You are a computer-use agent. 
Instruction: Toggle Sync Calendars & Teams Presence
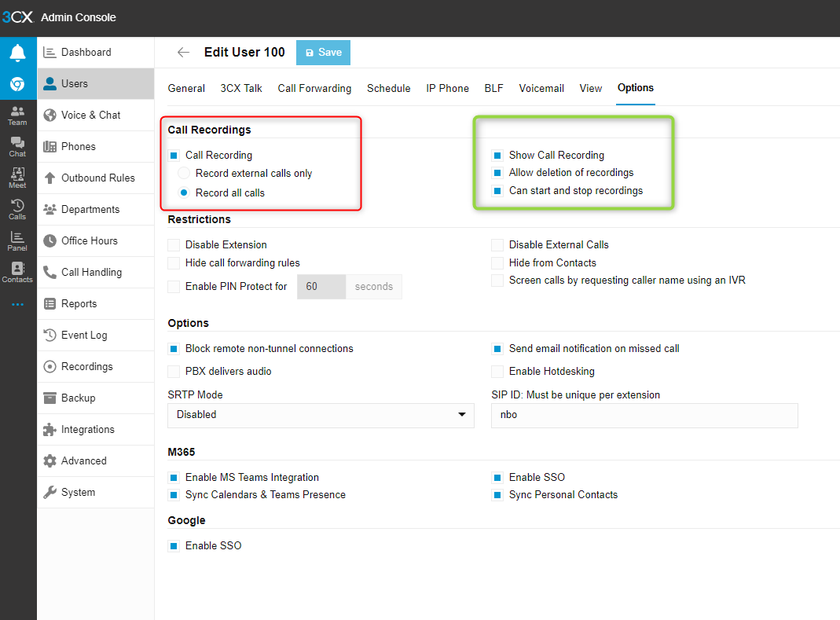[x=174, y=494]
